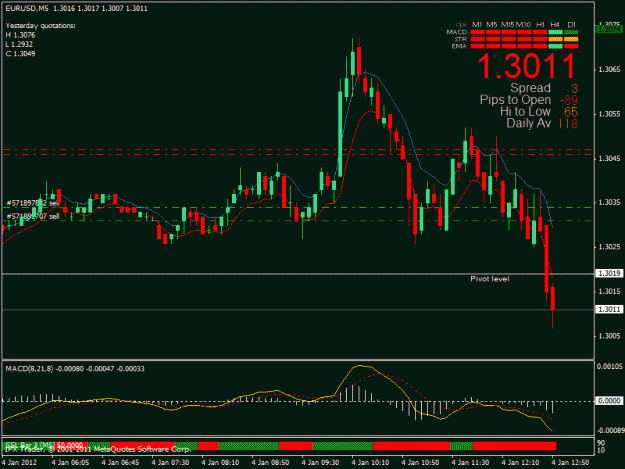
Task: Click the '4 Jan 12:50' time axis label
Action: (x=570, y=462)
